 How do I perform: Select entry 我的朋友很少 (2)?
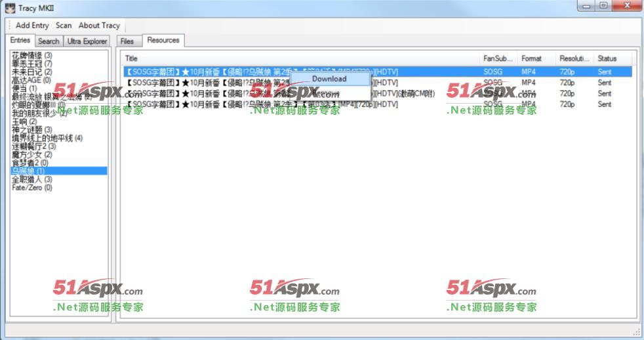[39, 113]
